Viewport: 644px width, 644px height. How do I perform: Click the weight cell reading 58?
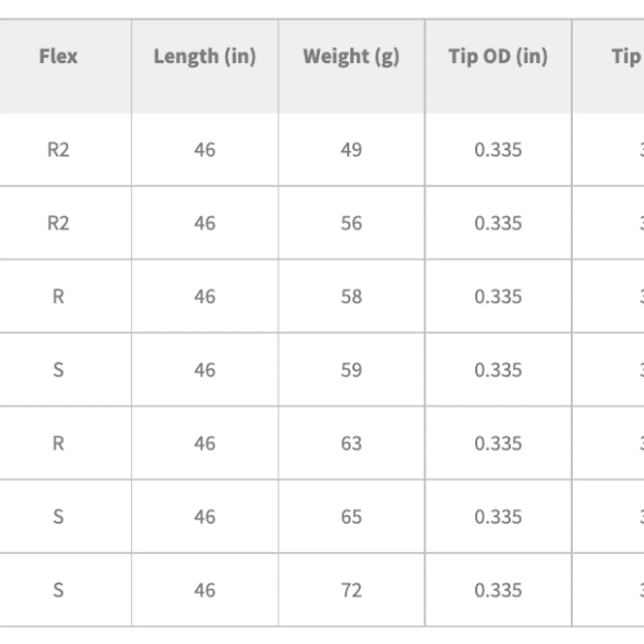click(351, 297)
